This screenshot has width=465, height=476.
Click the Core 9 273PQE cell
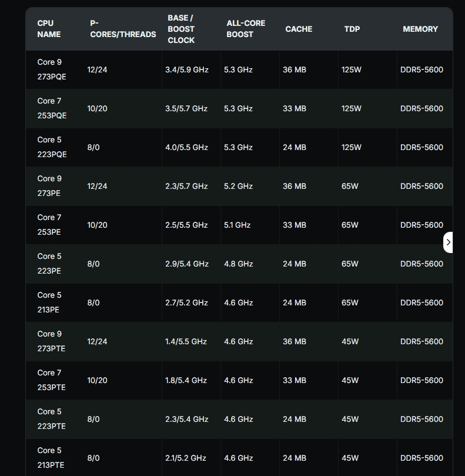click(x=52, y=69)
